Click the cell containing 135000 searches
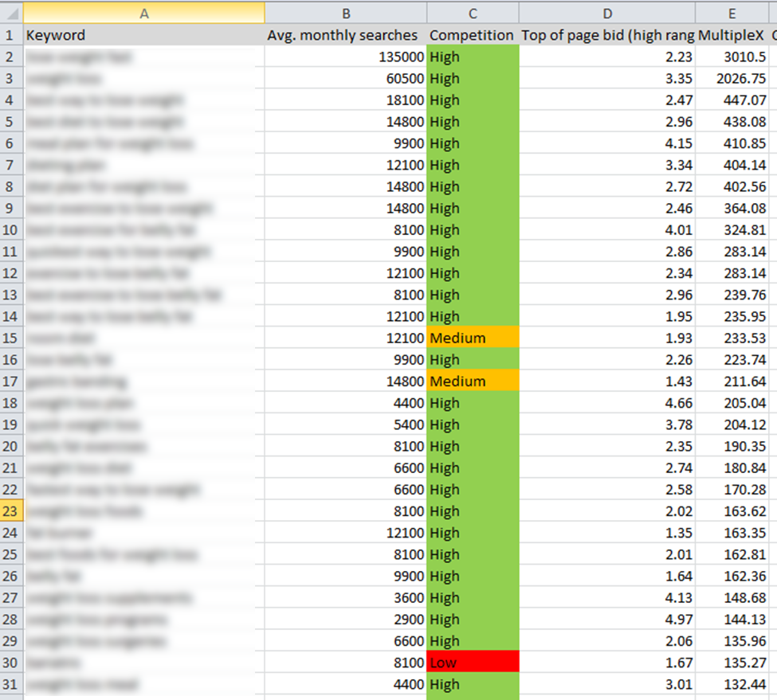The width and height of the screenshot is (777, 700). (x=345, y=57)
